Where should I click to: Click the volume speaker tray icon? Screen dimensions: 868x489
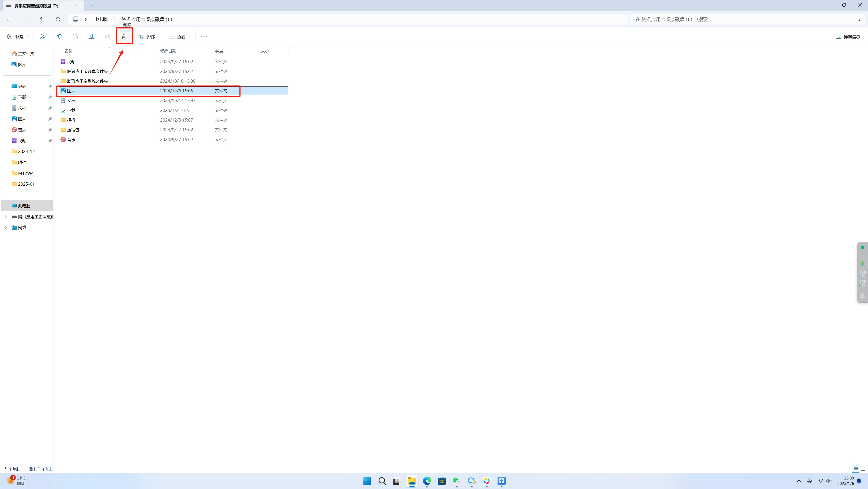829,481
